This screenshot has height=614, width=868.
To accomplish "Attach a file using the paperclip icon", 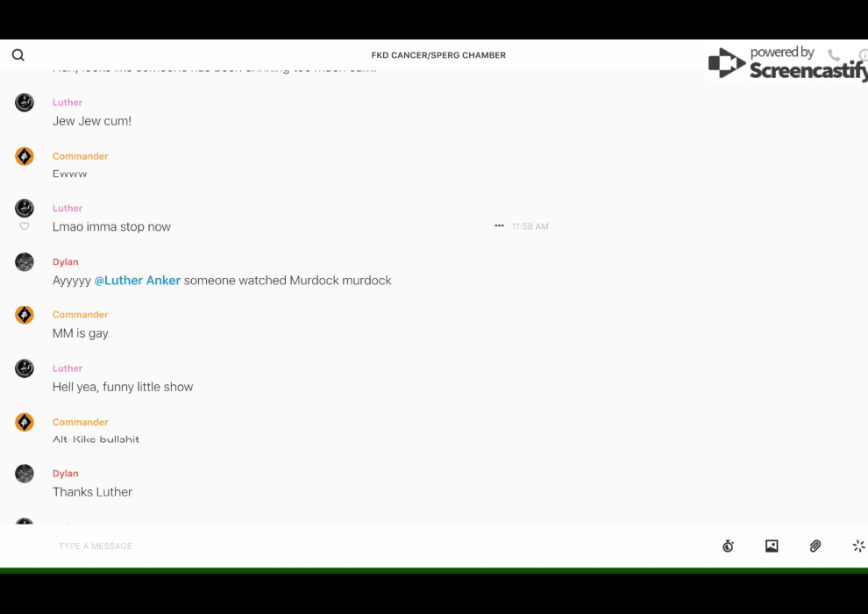I will [x=815, y=546].
